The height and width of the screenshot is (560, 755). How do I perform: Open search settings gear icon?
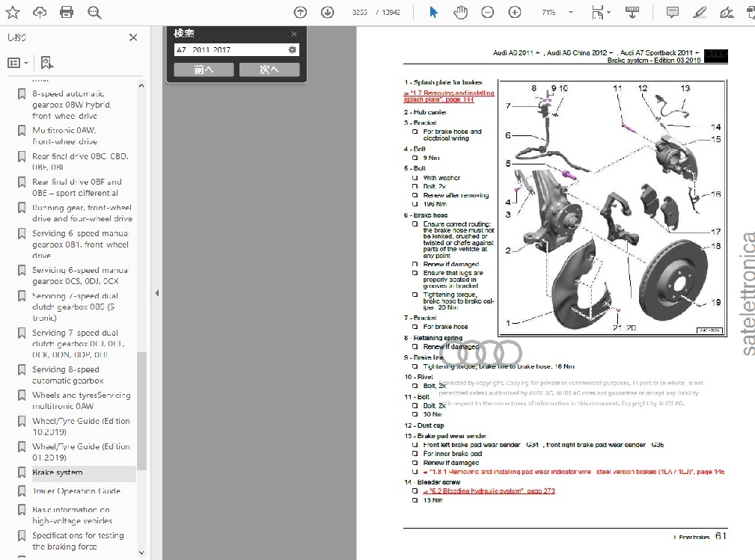[293, 49]
